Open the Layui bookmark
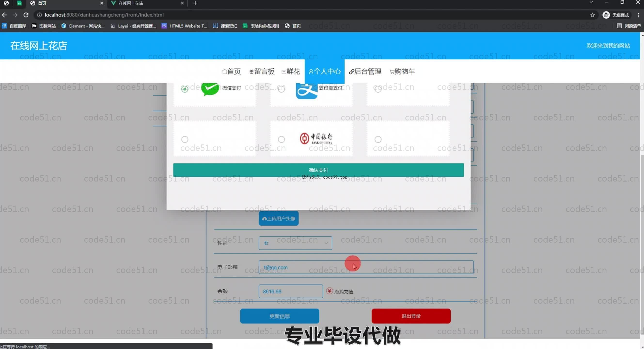Image resolution: width=644 pixels, height=349 pixels. [133, 26]
